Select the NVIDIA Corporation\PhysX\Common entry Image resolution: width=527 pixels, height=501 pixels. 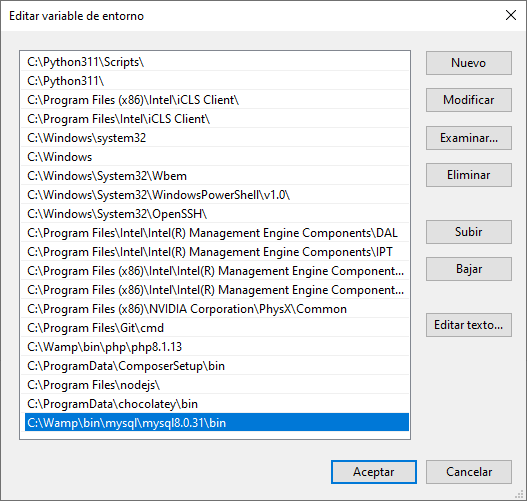215,309
